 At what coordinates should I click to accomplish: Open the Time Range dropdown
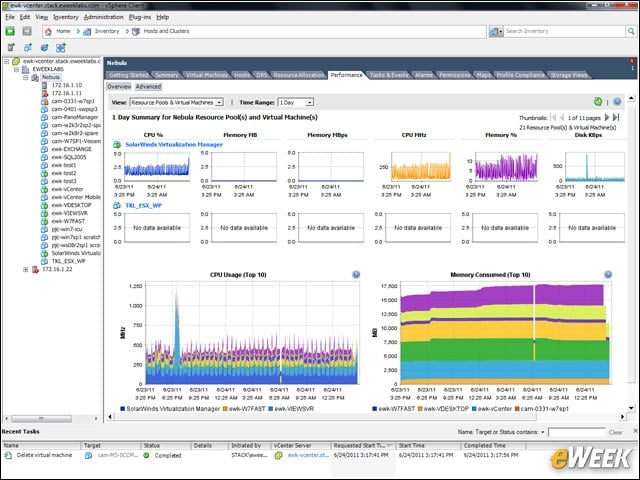tap(296, 102)
